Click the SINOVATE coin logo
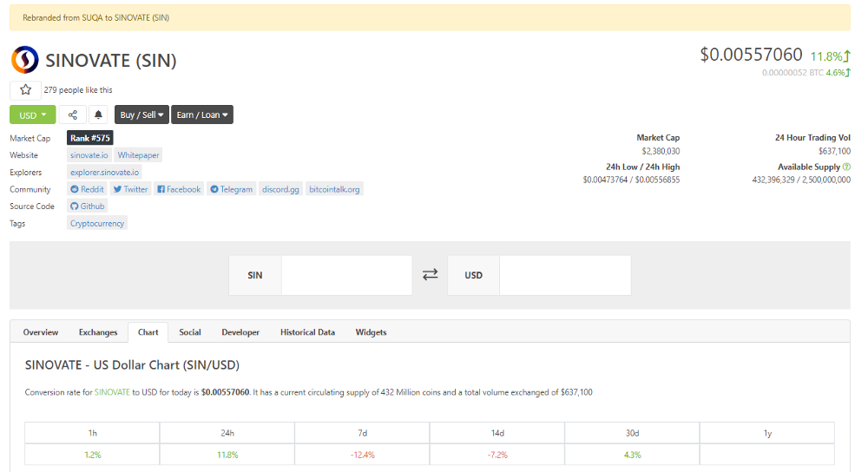The height and width of the screenshot is (472, 868). (x=25, y=60)
